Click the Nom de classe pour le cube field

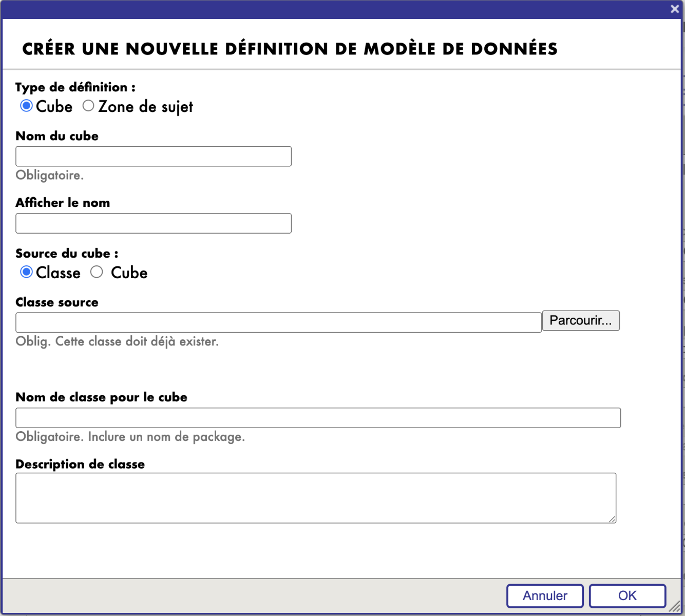318,418
